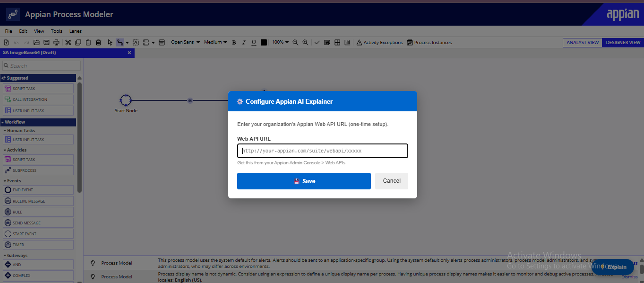Open the Medium font size dropdown
Screen dimensions: 644x283
pyautogui.click(x=216, y=42)
